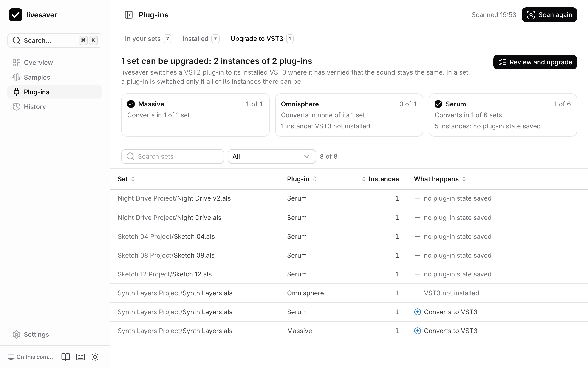This screenshot has width=588, height=368.
Task: Click the Scan again button
Action: [x=549, y=15]
